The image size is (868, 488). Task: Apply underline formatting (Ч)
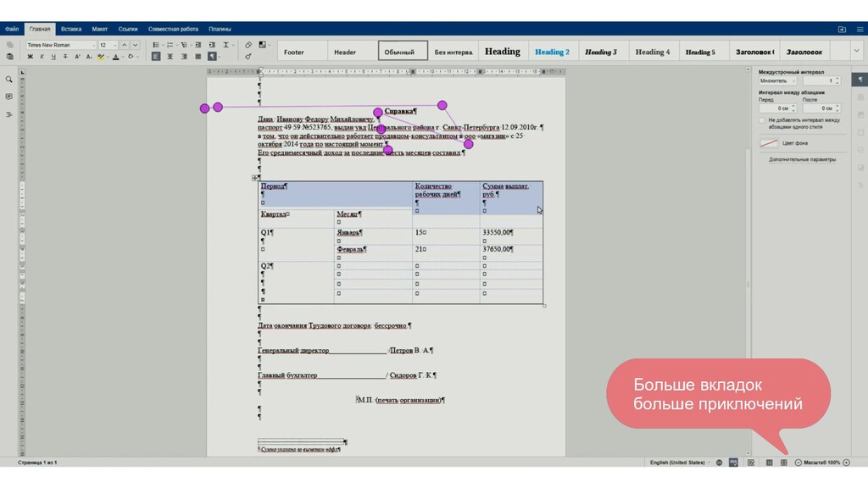coord(53,57)
